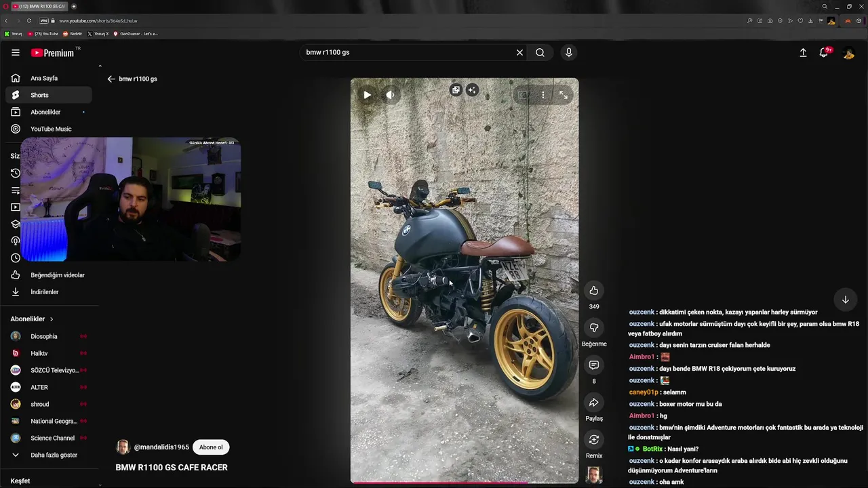This screenshot has height=488, width=868.
Task: Select Shorts in the sidebar
Action: [x=48, y=95]
